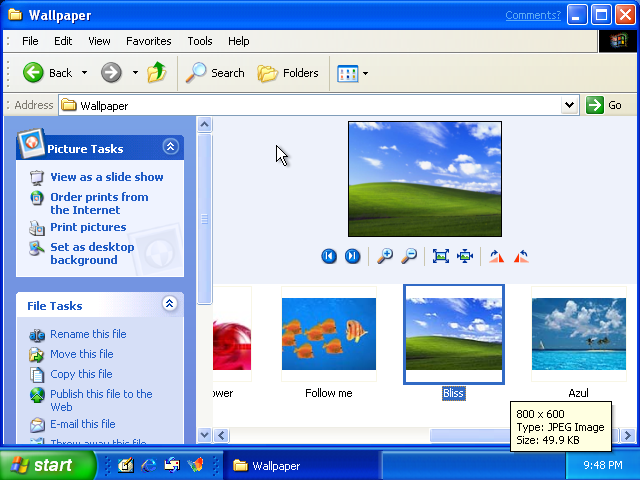Click Print pictures link
Viewport: 640px width, 480px height.
88,227
